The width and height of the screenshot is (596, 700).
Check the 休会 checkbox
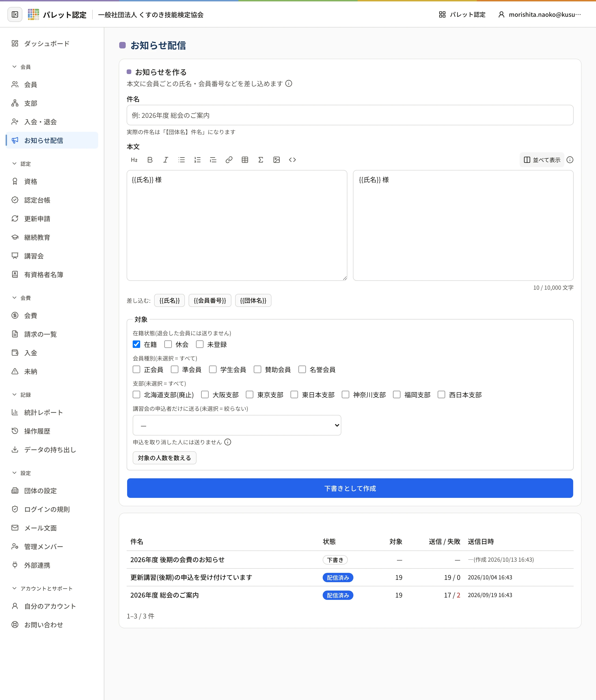[168, 344]
